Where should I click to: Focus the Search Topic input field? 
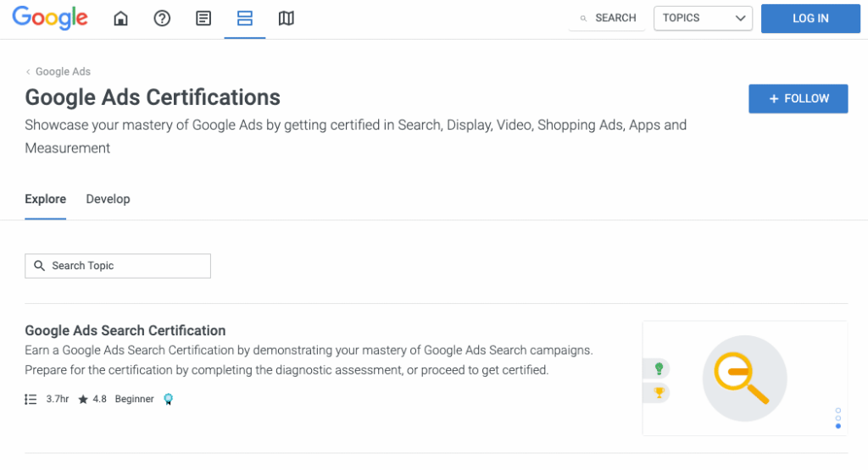[117, 266]
